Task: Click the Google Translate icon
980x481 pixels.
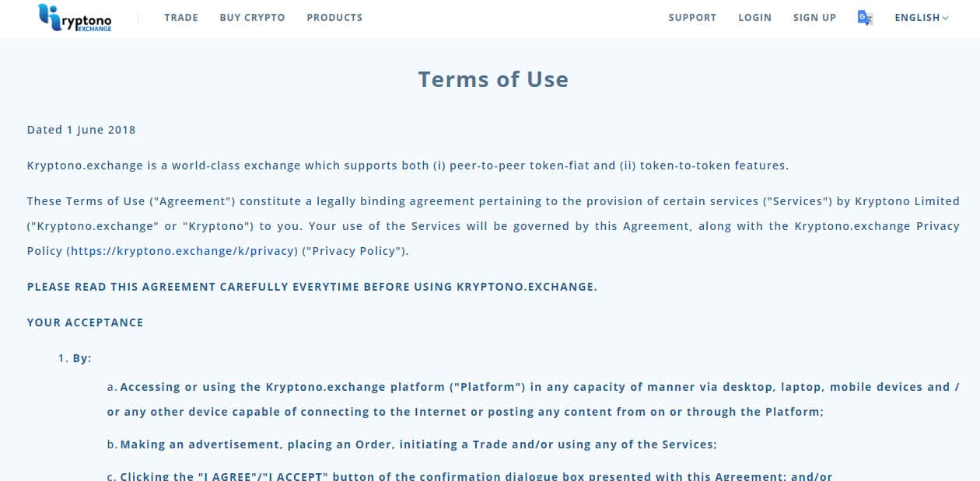Action: click(x=865, y=17)
